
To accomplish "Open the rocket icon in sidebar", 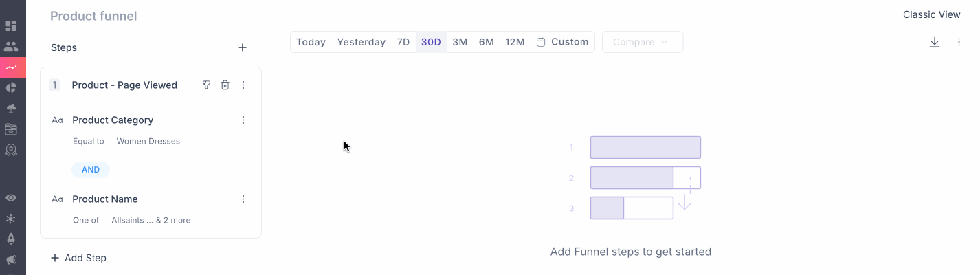I will 11,239.
